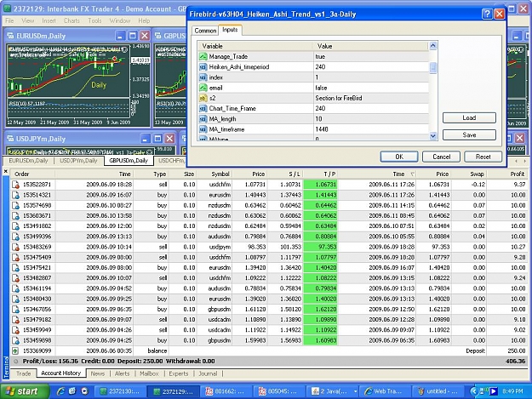Open the Experts terminal tab

point(179,373)
